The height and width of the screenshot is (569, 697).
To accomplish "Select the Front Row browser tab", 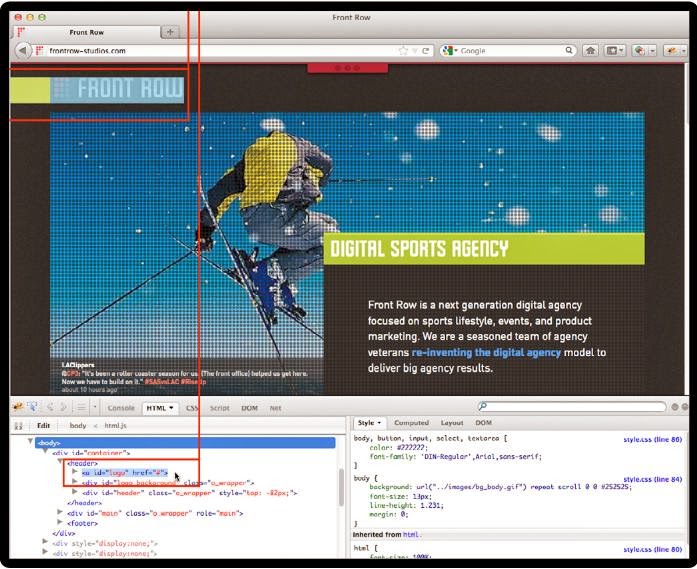I will 87,32.
